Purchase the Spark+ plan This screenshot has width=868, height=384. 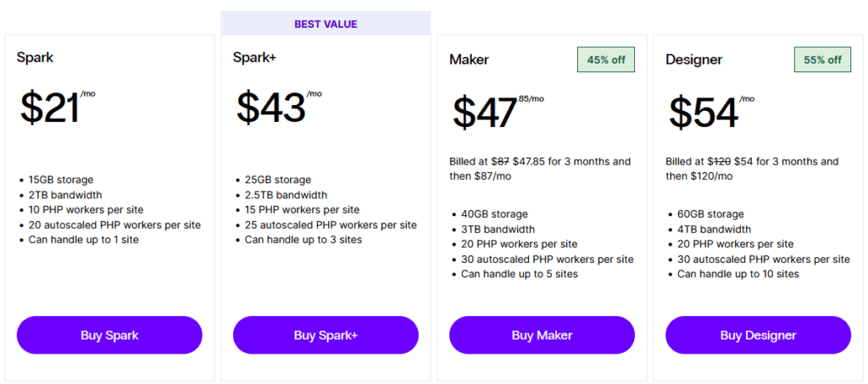pos(325,336)
